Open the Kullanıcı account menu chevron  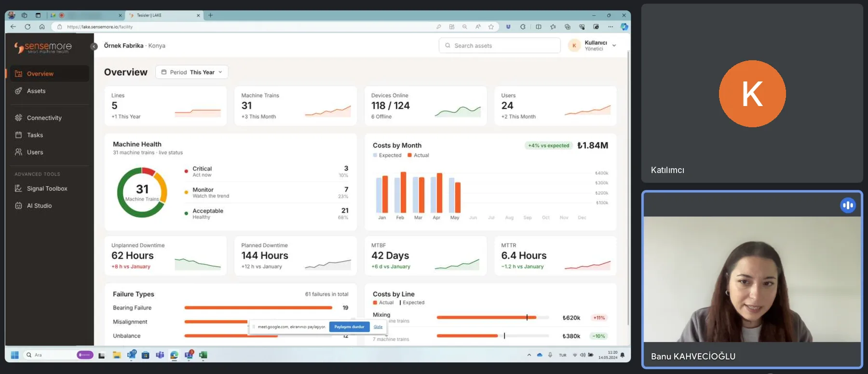[x=614, y=46]
